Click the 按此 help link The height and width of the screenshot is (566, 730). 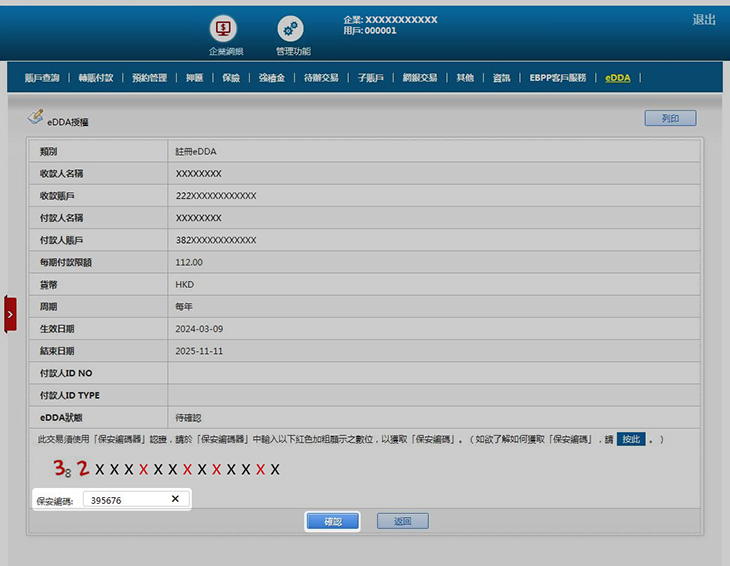click(x=629, y=439)
